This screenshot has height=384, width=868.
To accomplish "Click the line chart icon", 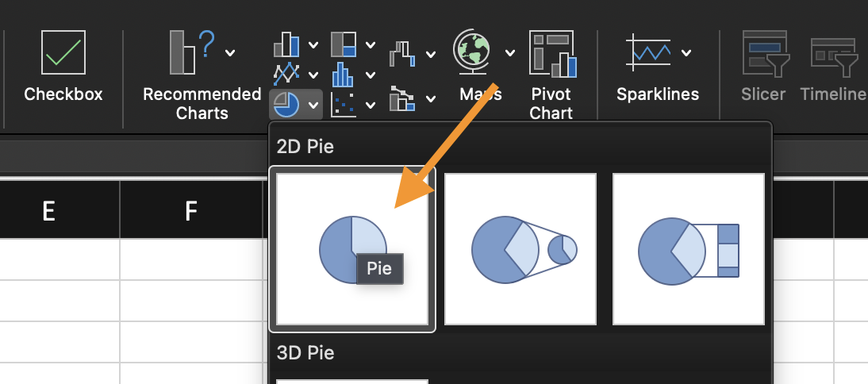I will click(286, 74).
